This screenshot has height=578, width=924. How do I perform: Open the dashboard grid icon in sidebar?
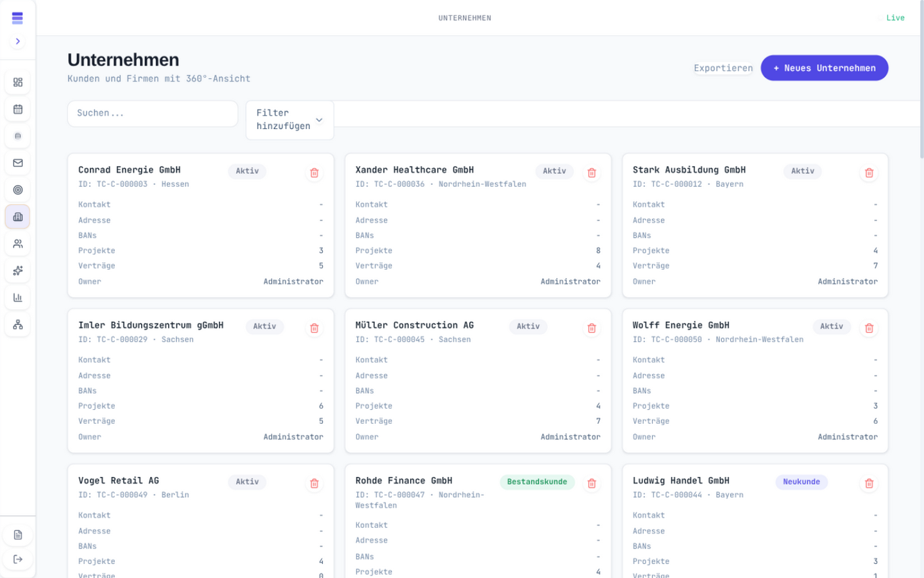pyautogui.click(x=18, y=82)
